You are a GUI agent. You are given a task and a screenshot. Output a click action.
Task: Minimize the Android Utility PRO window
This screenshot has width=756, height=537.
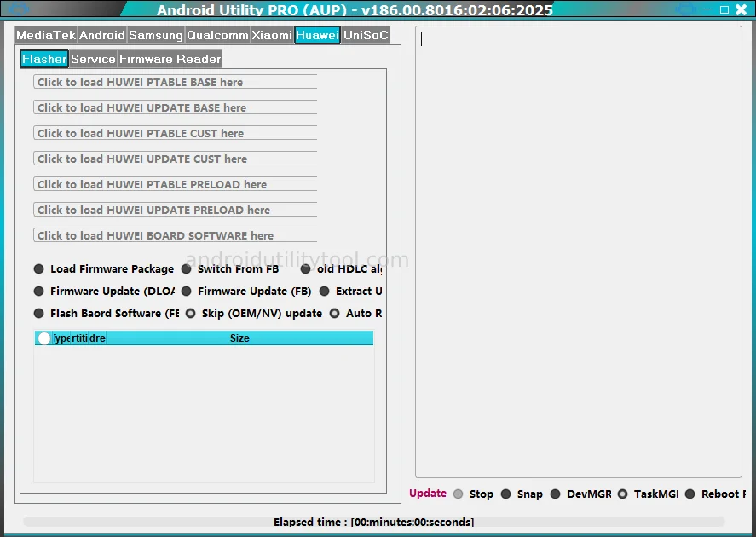(x=707, y=9)
